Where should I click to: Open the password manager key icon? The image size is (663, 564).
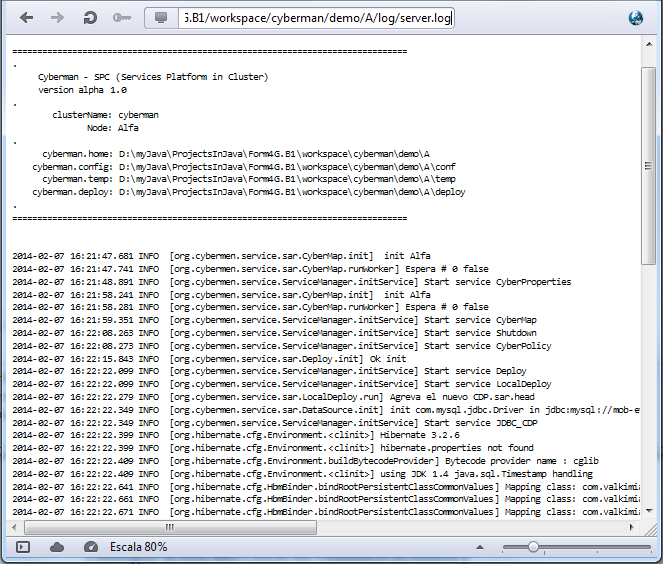coord(122,18)
